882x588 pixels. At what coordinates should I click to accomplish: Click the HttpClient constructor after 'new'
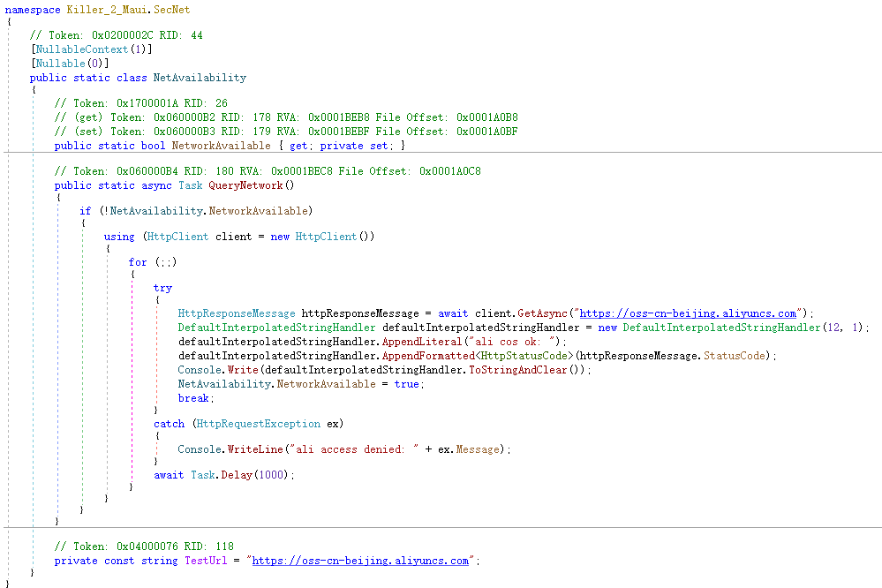(327, 237)
